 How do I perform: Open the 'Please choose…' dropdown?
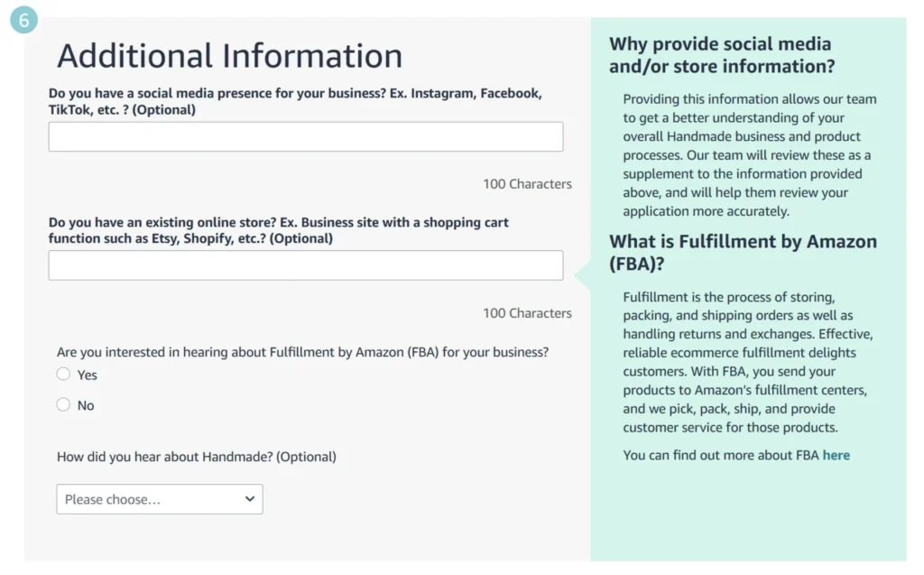tap(159, 499)
